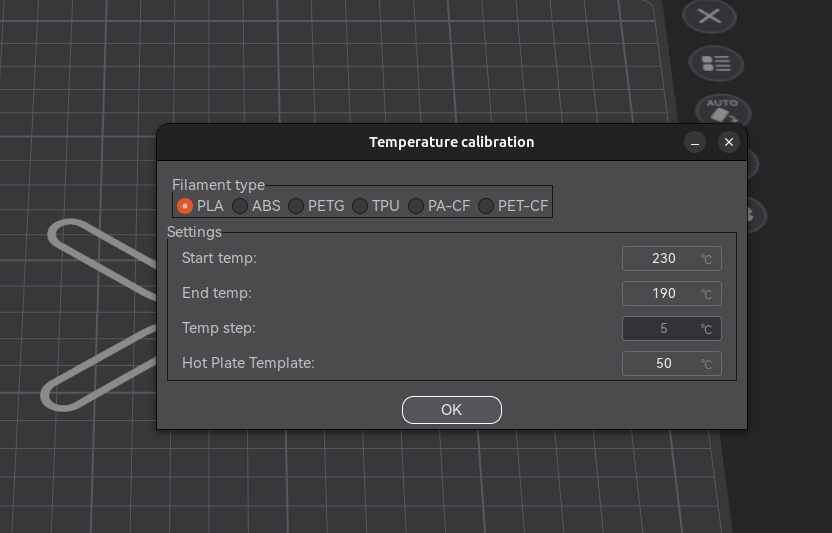This screenshot has width=832, height=533.
Task: Close the Temperature calibration dialog
Action: pos(729,142)
